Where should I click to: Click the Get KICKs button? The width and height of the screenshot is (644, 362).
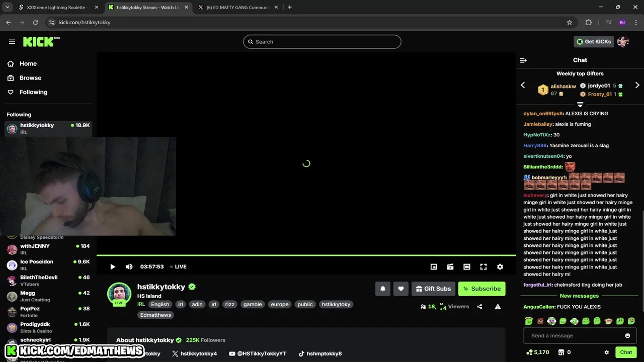click(x=594, y=42)
